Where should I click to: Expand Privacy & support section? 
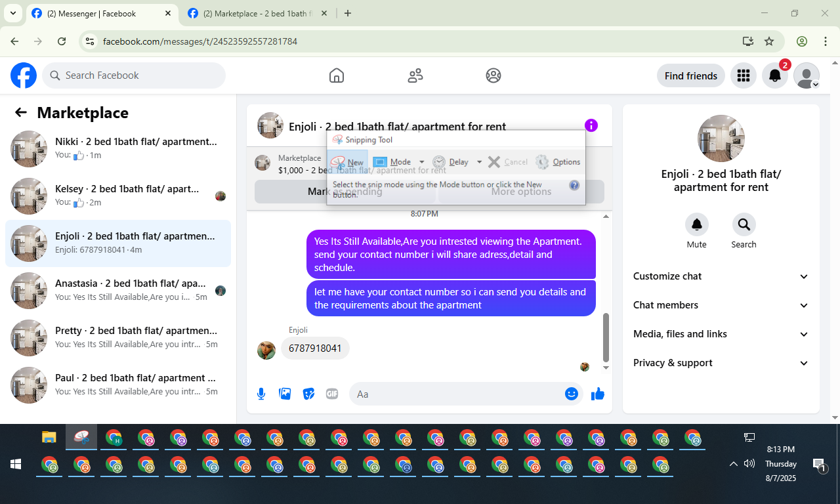pyautogui.click(x=721, y=363)
